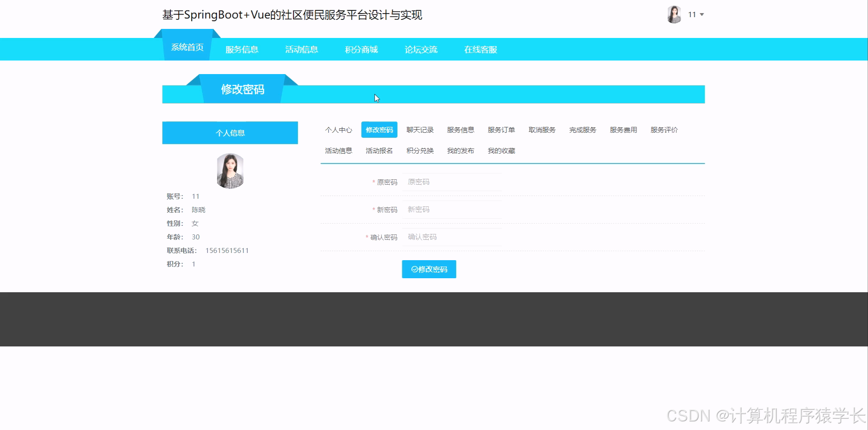Viewport: 868px width, 430px height.
Task: Select the 完成服务 tab
Action: click(582, 130)
